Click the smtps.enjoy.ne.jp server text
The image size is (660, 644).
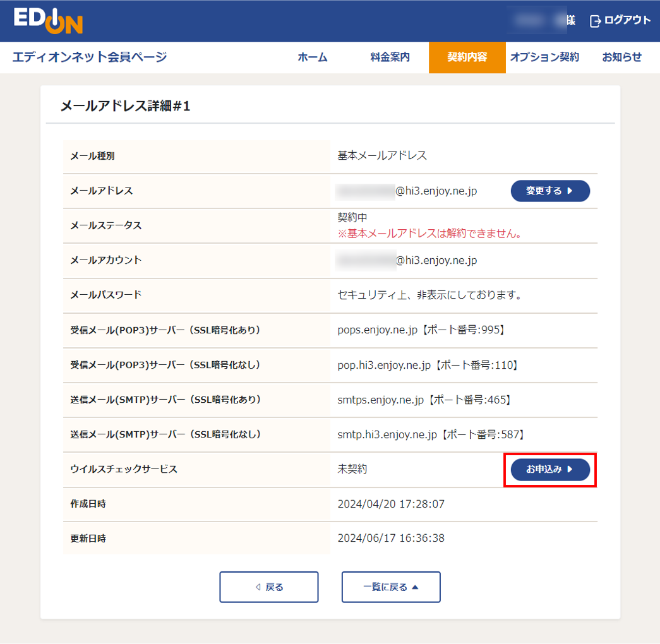(x=381, y=400)
